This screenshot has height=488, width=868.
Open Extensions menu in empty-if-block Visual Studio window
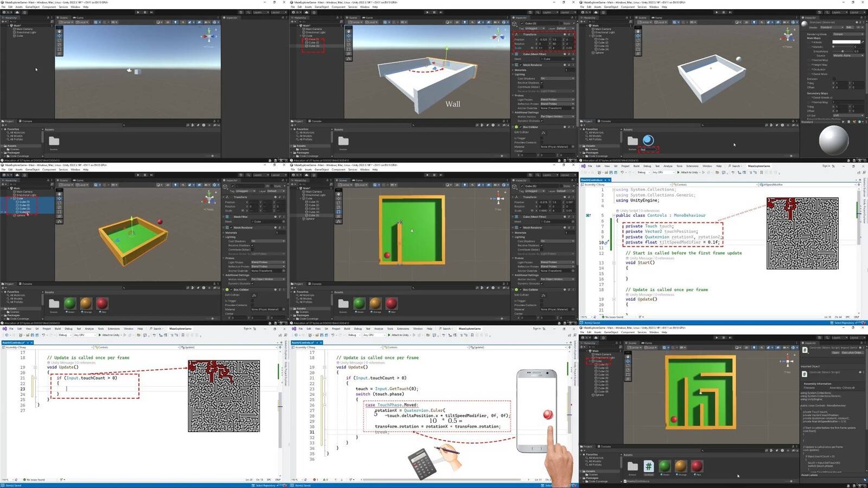(114, 328)
